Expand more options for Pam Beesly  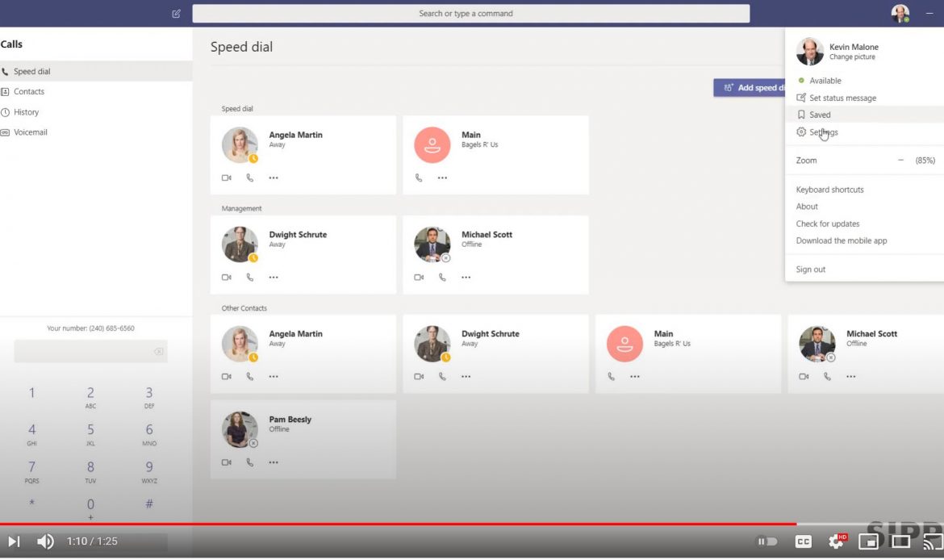click(x=274, y=462)
